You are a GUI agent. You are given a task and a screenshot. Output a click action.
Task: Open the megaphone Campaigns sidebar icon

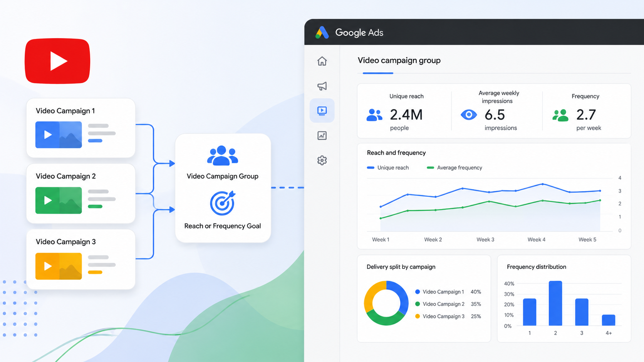pyautogui.click(x=322, y=86)
